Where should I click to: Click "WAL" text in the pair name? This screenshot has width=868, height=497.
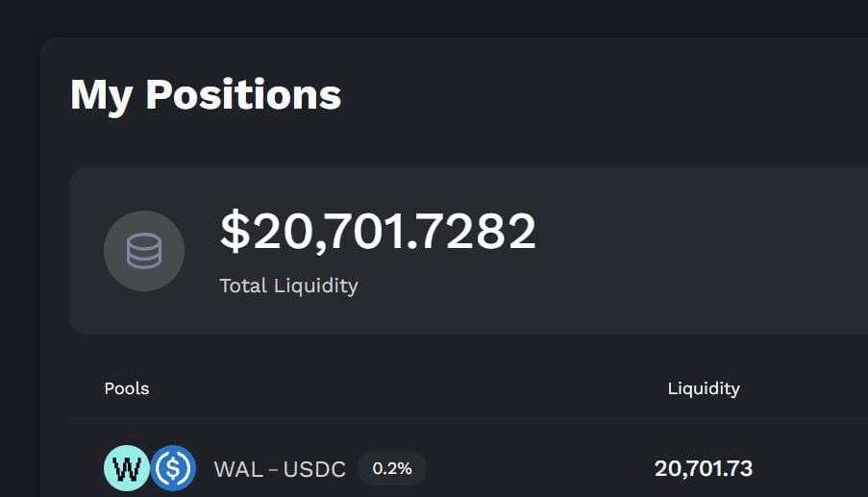tap(235, 469)
